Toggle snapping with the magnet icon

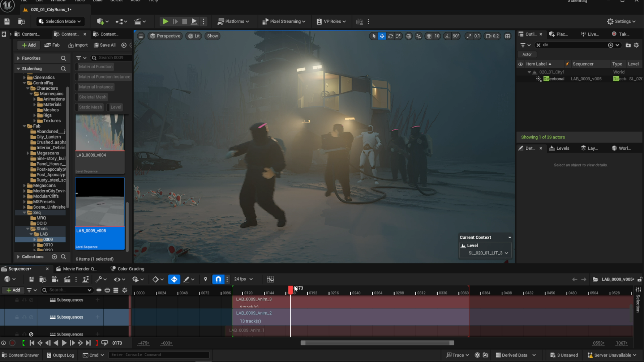(x=218, y=279)
